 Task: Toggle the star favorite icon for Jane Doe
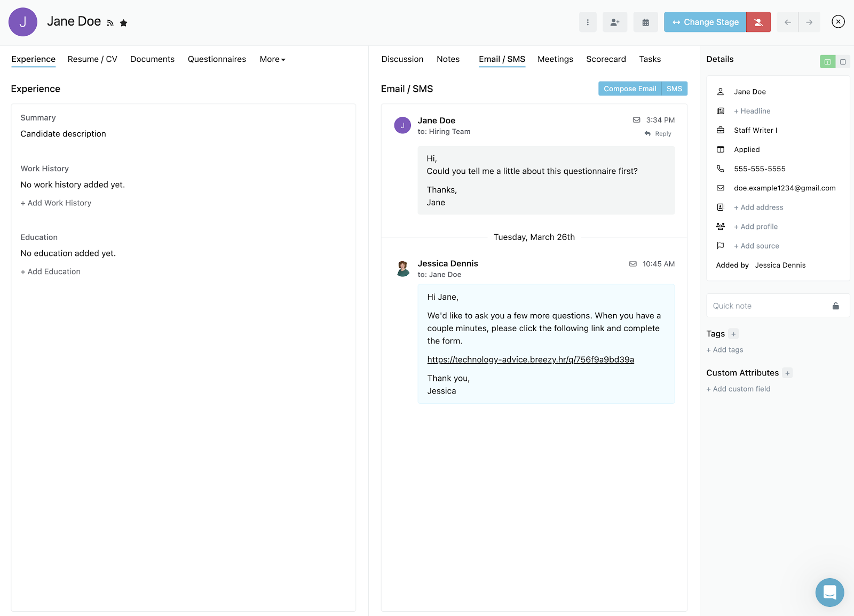click(x=123, y=23)
